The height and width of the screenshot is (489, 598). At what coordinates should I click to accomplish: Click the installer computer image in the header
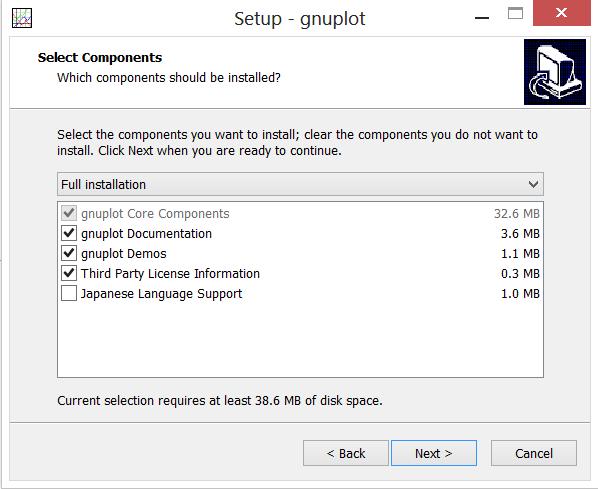tap(555, 72)
